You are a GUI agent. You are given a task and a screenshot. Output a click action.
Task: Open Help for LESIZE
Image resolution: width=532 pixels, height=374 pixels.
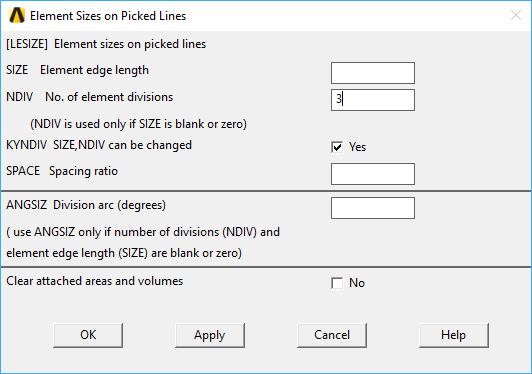click(x=454, y=335)
